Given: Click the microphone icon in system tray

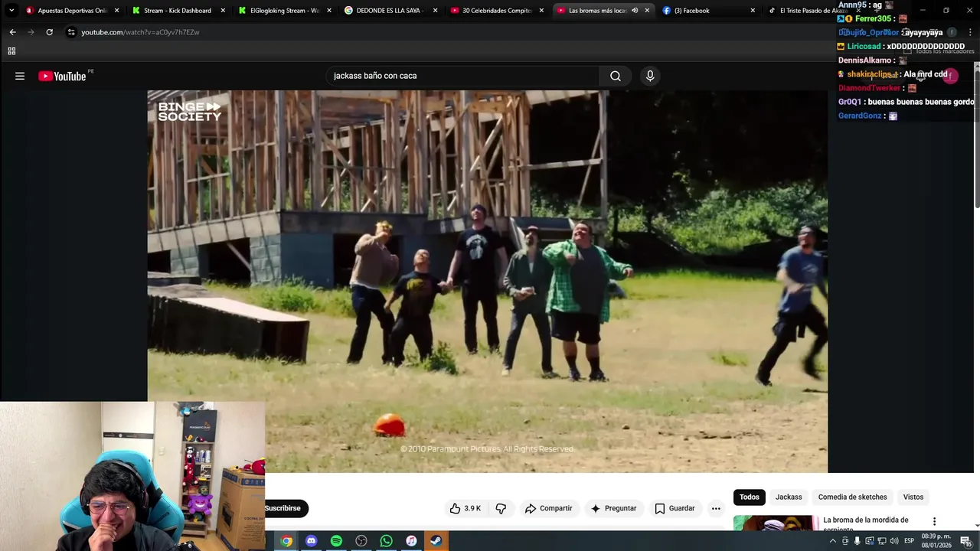Looking at the screenshot, I should 857,541.
